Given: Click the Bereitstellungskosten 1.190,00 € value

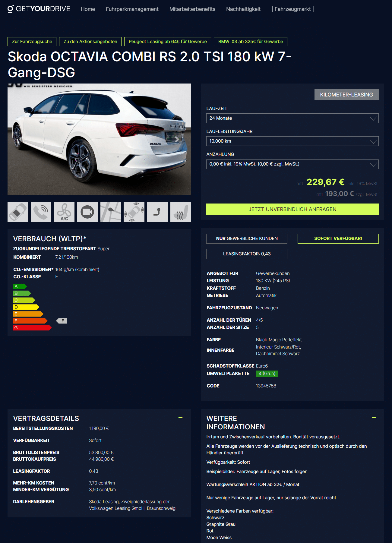Looking at the screenshot, I should tap(99, 428).
